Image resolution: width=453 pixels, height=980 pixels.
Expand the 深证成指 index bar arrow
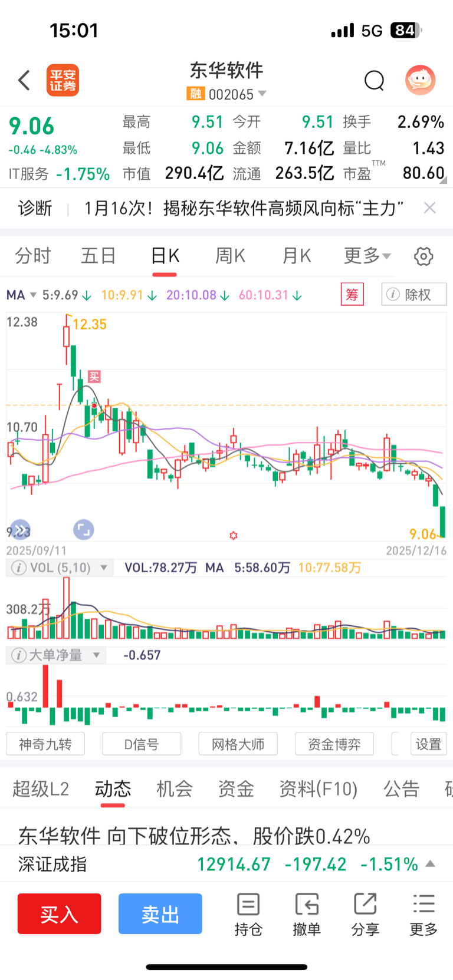point(431,864)
